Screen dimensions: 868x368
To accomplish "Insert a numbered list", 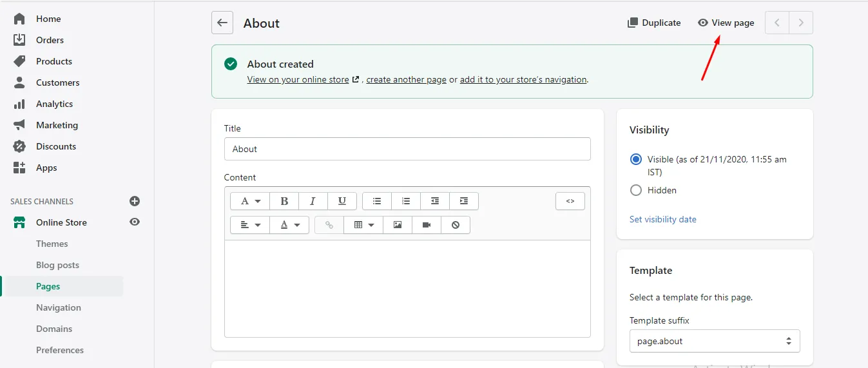I will [406, 201].
